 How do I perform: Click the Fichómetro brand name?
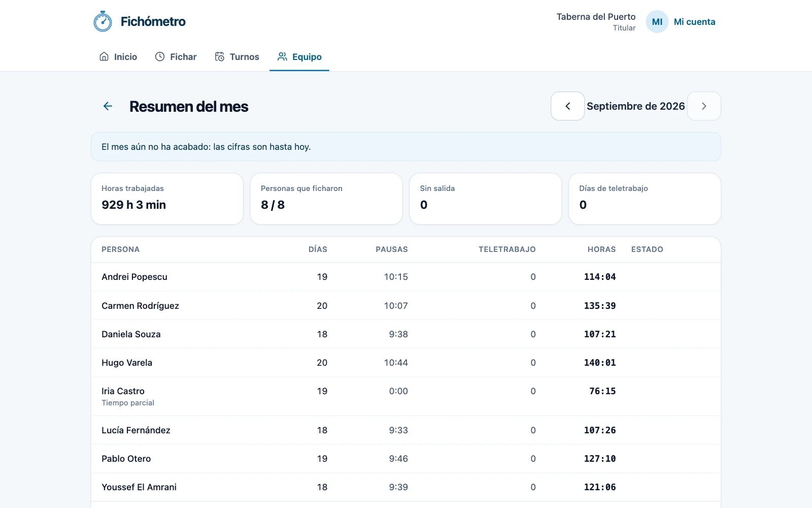click(x=153, y=21)
